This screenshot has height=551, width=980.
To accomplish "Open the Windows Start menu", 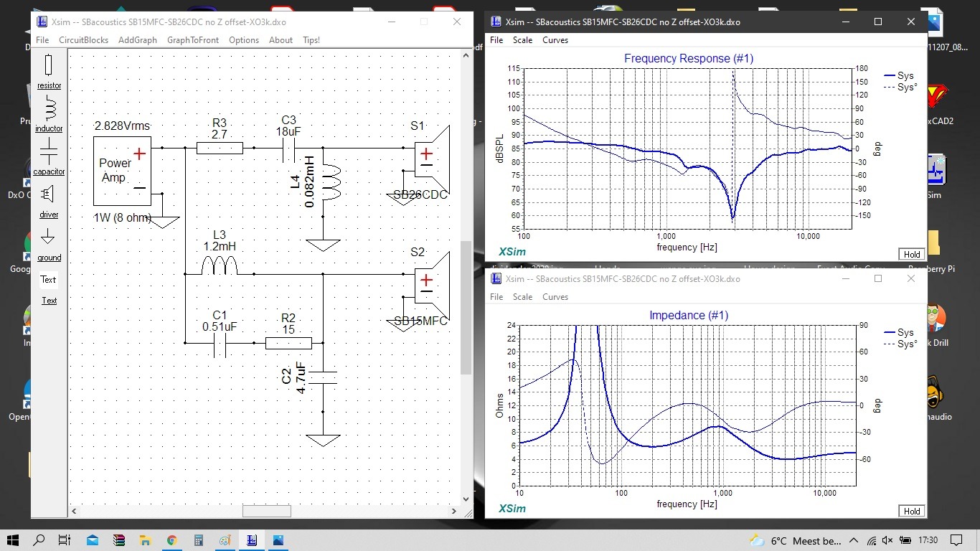I will (14, 540).
